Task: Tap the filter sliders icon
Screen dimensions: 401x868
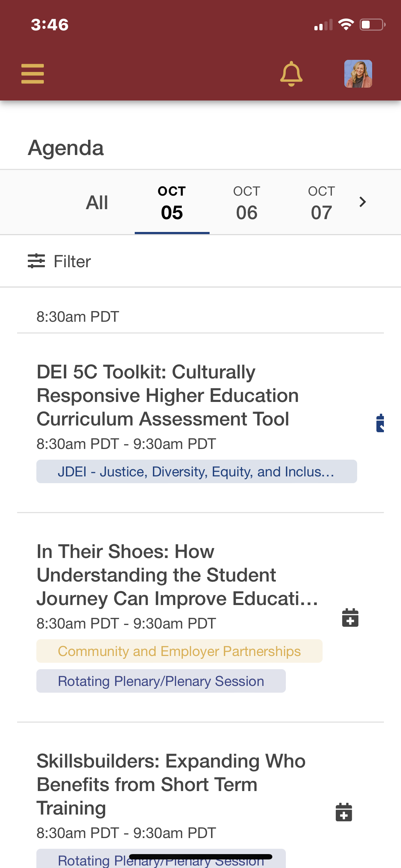Action: coord(36,261)
